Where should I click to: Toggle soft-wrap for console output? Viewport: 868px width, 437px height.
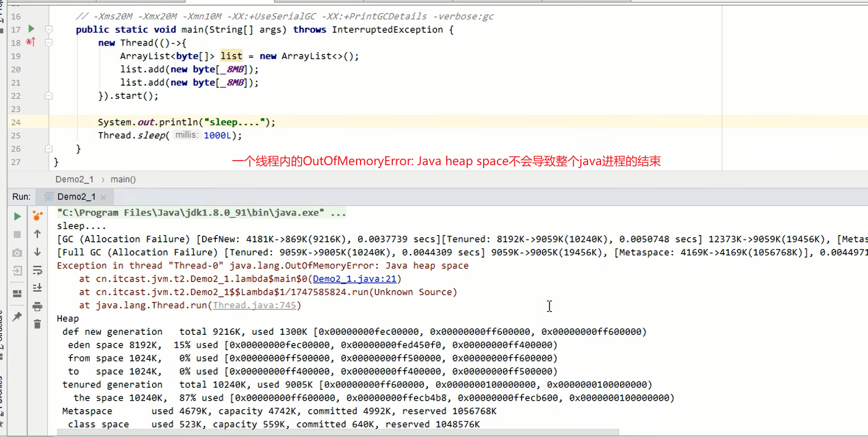click(37, 270)
